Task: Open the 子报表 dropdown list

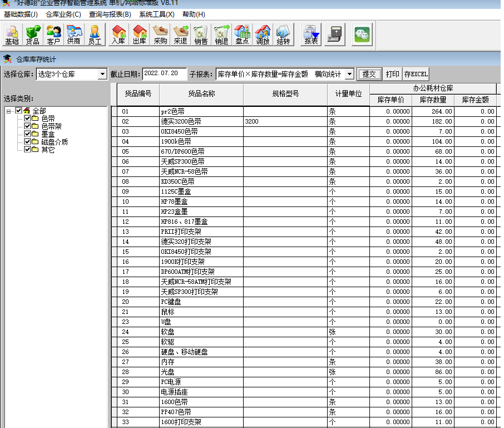Action: coord(349,74)
